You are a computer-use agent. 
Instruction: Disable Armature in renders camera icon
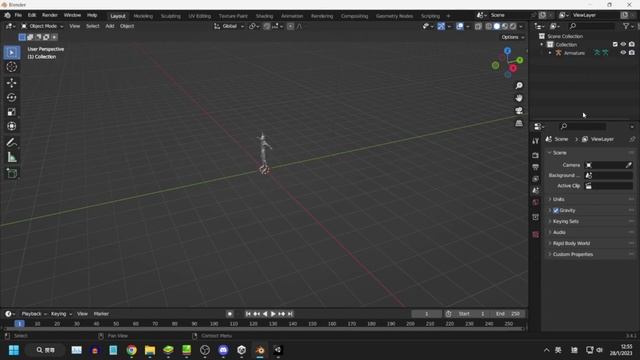pos(632,53)
